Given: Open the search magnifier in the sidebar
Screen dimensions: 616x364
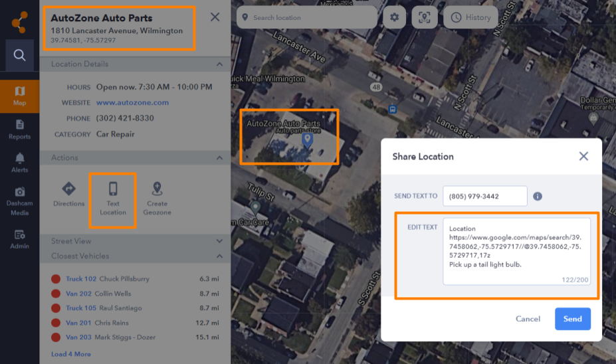Looking at the screenshot, I should tap(20, 55).
